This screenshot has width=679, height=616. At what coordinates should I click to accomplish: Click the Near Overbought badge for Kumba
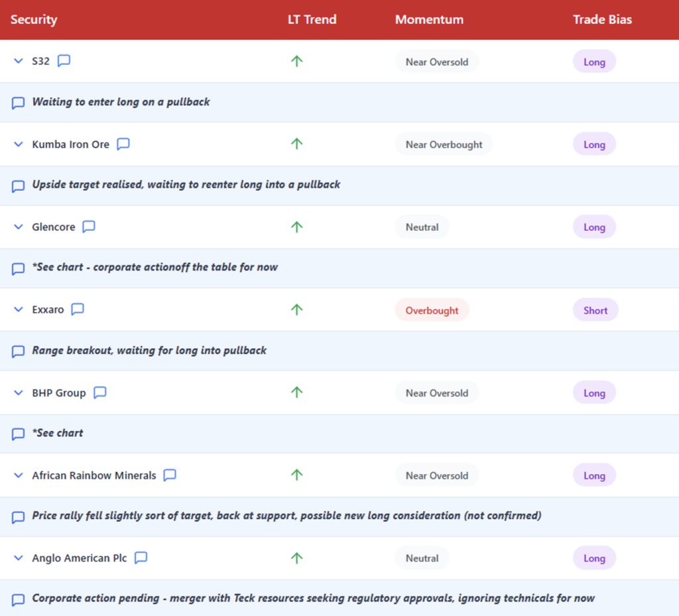(x=444, y=144)
